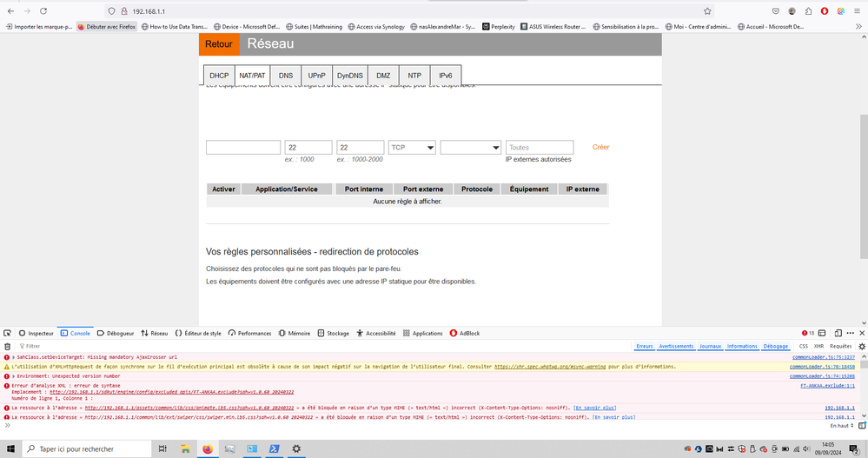Viewport: 868px width, 458px height.
Task: Click the Toutes external IP input field
Action: click(x=539, y=148)
